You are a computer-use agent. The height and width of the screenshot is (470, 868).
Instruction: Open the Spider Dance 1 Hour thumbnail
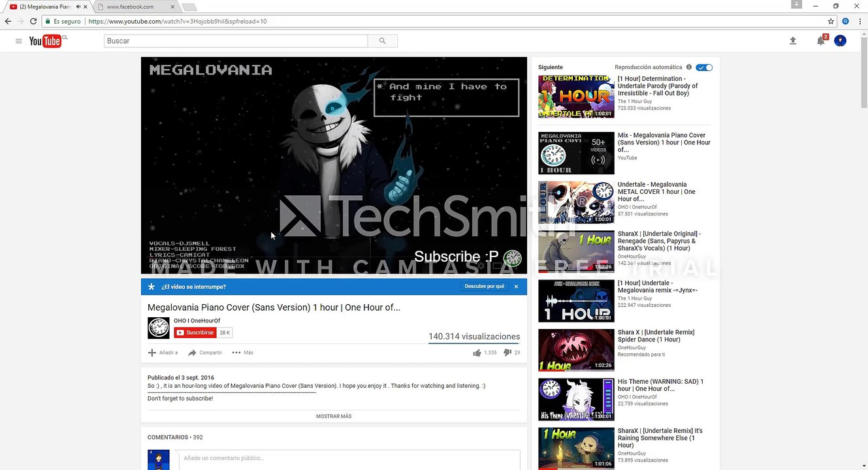pyautogui.click(x=576, y=350)
